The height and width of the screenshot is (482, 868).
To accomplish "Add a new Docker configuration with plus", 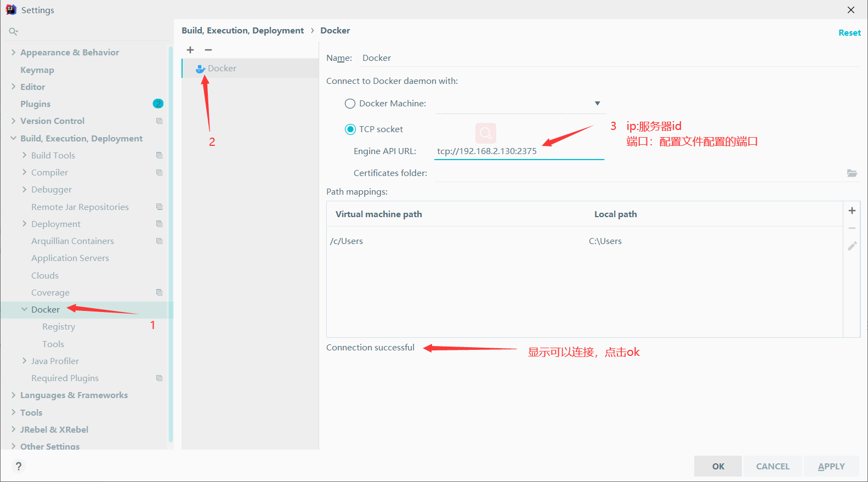I will pos(190,50).
